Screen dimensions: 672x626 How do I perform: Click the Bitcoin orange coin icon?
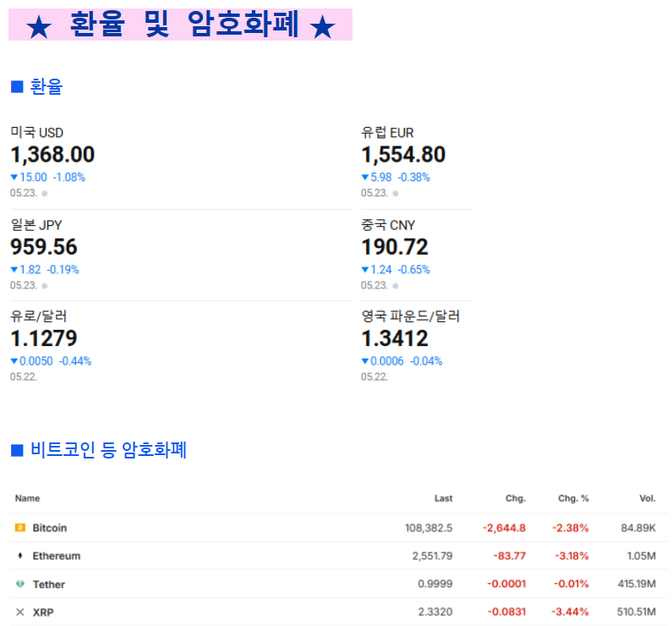[x=20, y=527]
